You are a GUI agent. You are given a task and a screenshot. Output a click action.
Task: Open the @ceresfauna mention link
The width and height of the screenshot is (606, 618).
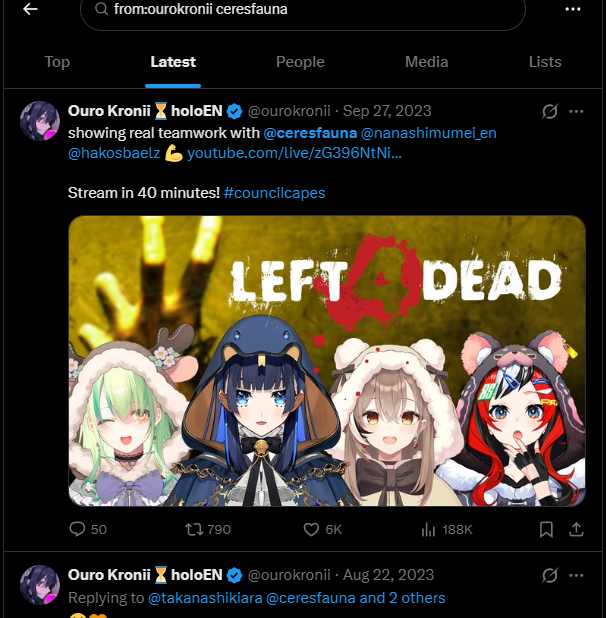[x=310, y=133]
